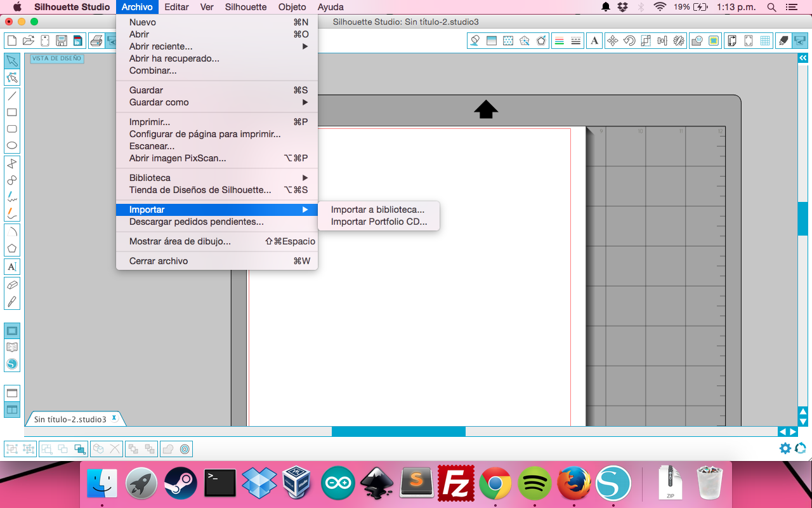This screenshot has width=812, height=508.
Task: Select the Arc drawing tool
Action: [x=11, y=232]
